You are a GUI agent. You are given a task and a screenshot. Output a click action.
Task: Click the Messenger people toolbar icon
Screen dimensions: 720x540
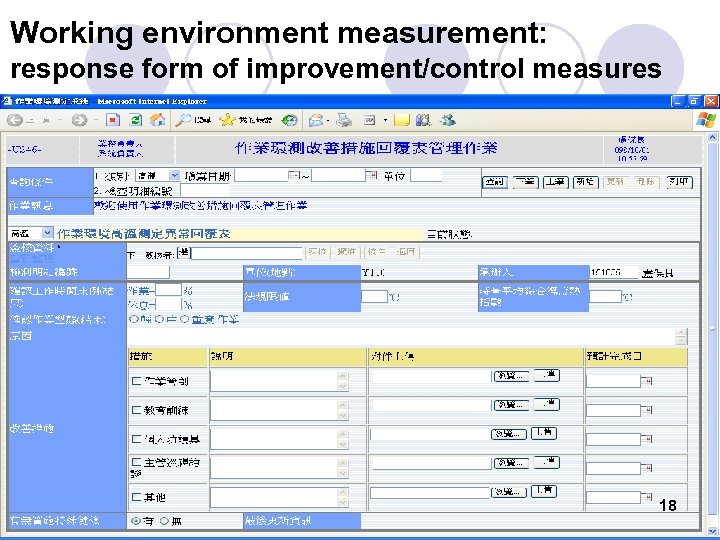(448, 120)
